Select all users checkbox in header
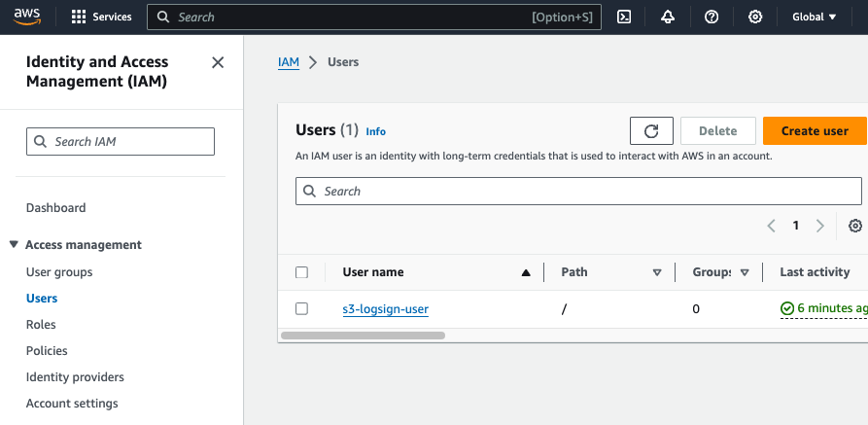 pos(301,272)
